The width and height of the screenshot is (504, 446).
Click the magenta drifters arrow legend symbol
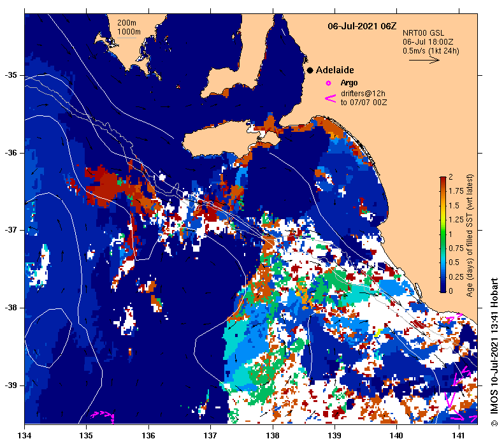pos(330,99)
